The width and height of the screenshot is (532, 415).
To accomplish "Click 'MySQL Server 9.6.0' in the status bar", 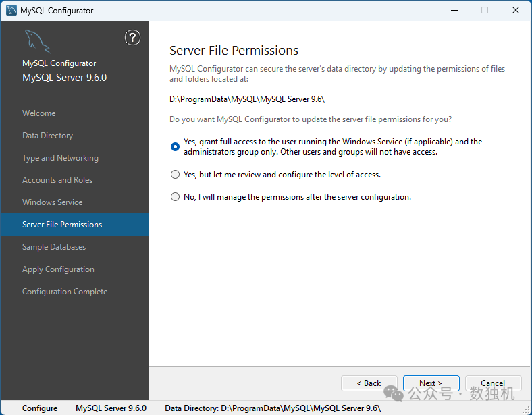I will coord(111,408).
